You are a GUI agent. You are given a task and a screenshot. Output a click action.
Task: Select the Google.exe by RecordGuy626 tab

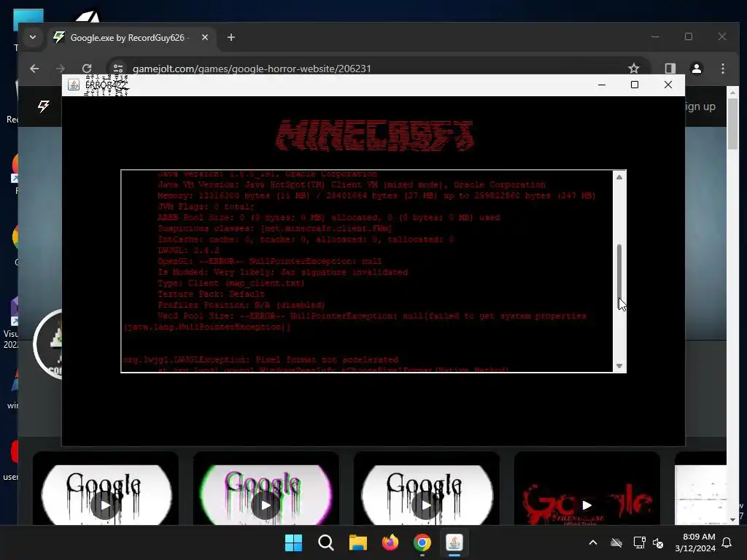click(x=131, y=38)
